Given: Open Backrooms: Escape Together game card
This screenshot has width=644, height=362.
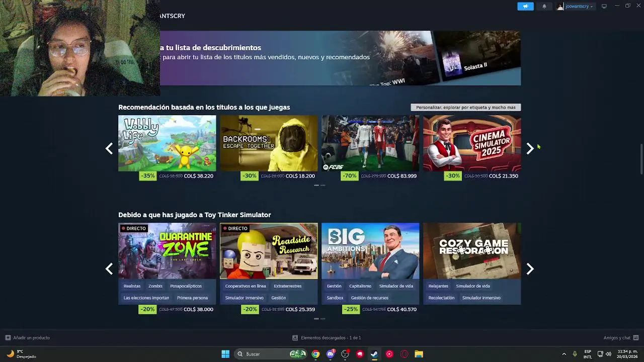Looking at the screenshot, I should pos(269,143).
